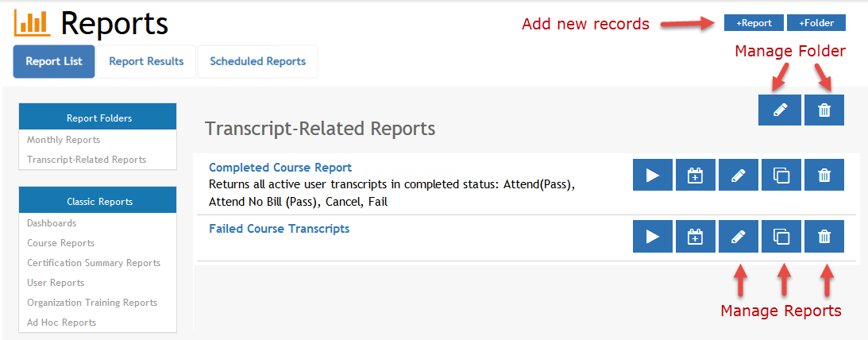Image resolution: width=868 pixels, height=340 pixels.
Task: Open the Completed Course Report link
Action: pyautogui.click(x=280, y=168)
